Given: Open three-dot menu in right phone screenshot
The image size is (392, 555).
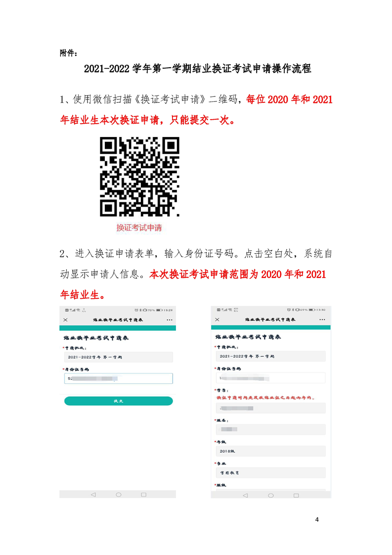Looking at the screenshot, I should click(322, 319).
